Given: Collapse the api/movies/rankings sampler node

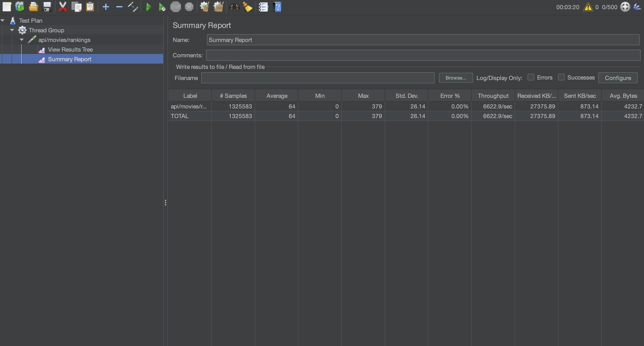Looking at the screenshot, I should (x=22, y=40).
